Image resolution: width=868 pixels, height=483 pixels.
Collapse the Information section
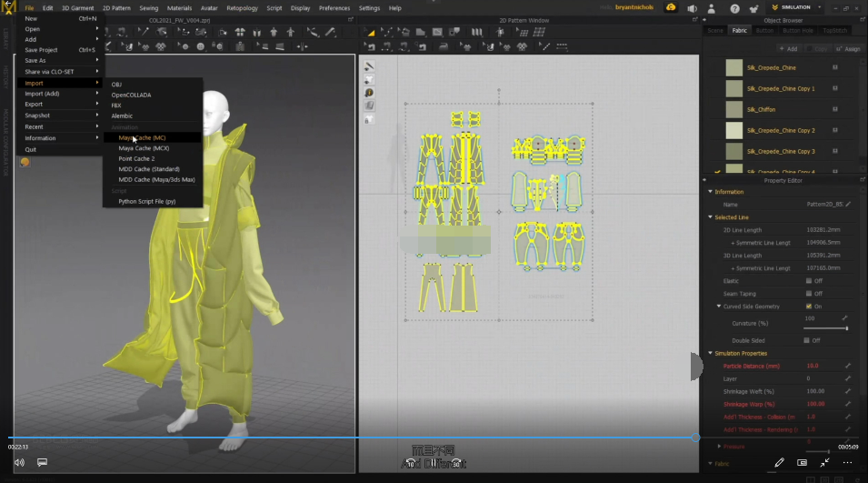[710, 192]
